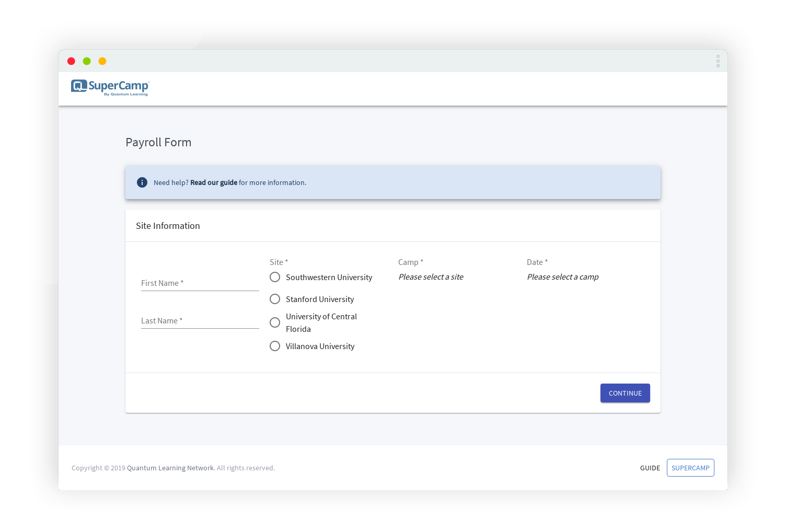
Task: Click the red window close dot
Action: pyautogui.click(x=71, y=61)
